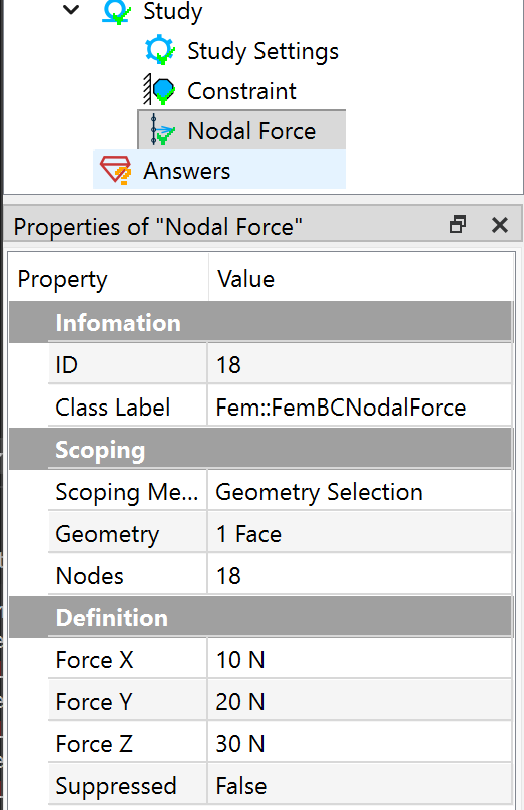
Task: Collapse the Scoping section header
Action: coord(261,449)
